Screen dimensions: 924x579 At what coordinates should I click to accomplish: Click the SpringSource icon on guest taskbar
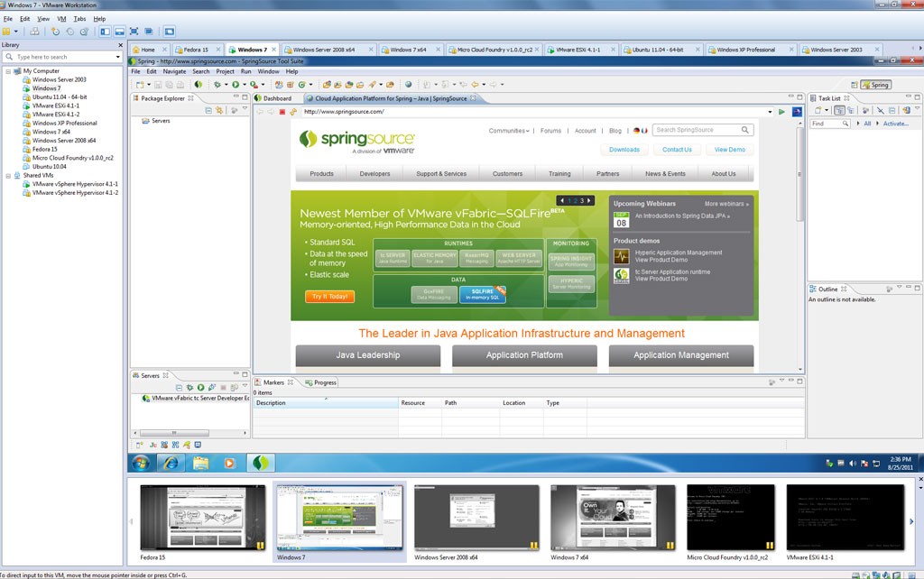pos(261,463)
